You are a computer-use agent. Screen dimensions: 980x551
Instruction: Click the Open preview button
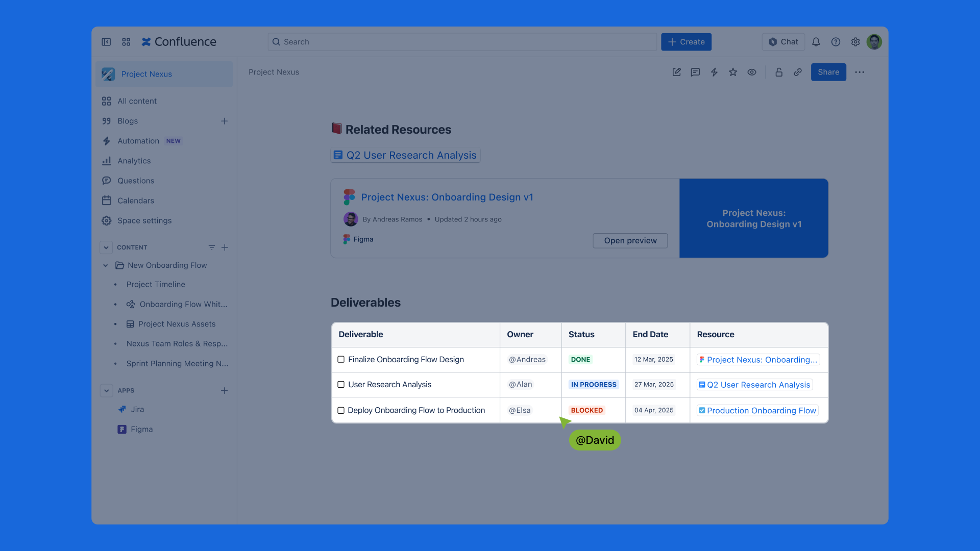point(630,241)
